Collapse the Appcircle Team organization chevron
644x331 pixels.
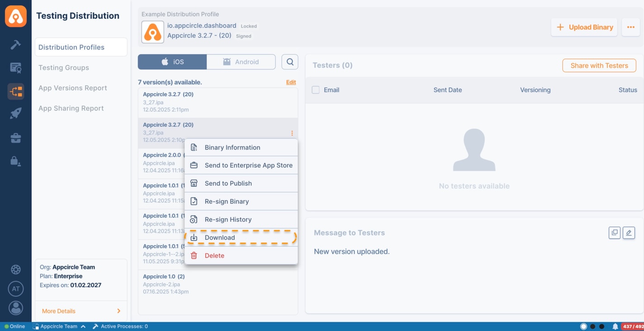point(83,326)
